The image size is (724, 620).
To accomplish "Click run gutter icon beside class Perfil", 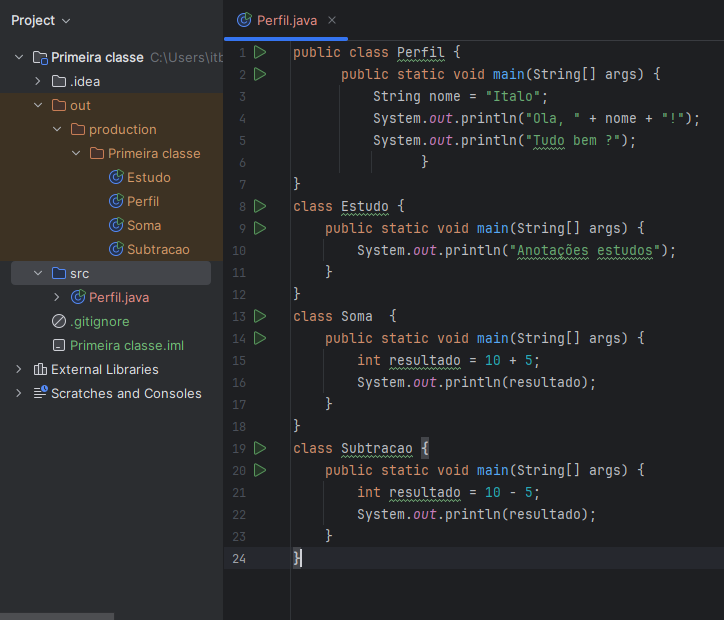I will [260, 52].
